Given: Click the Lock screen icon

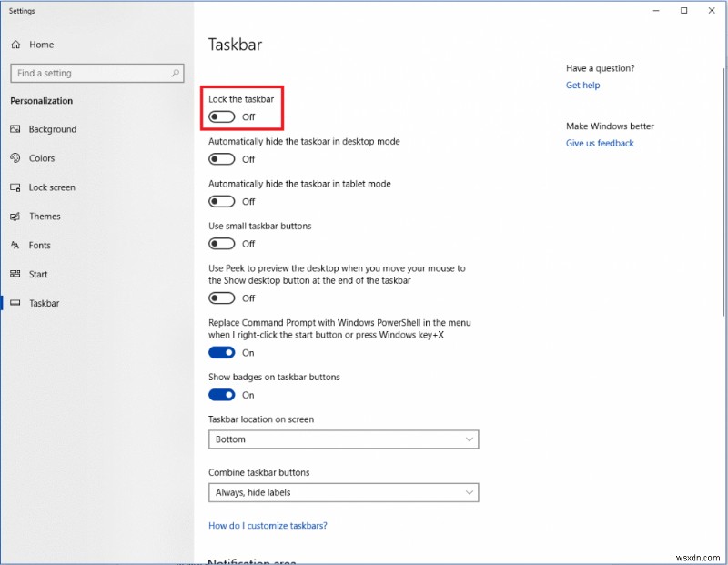Looking at the screenshot, I should [15, 187].
